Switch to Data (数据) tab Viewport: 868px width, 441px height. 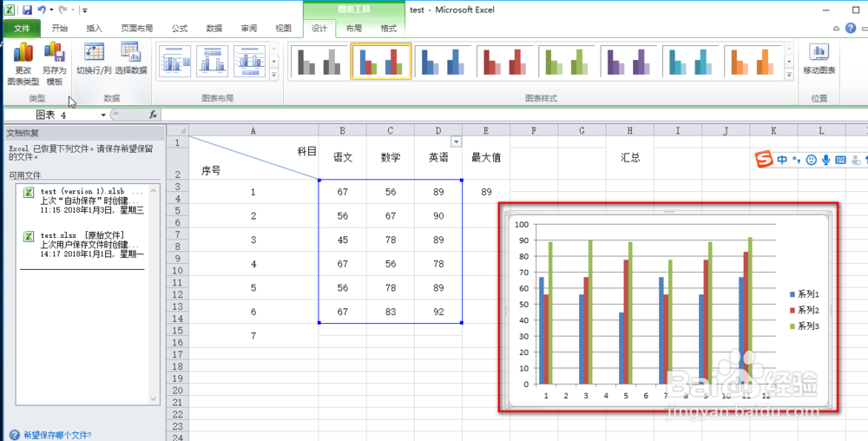click(x=214, y=29)
